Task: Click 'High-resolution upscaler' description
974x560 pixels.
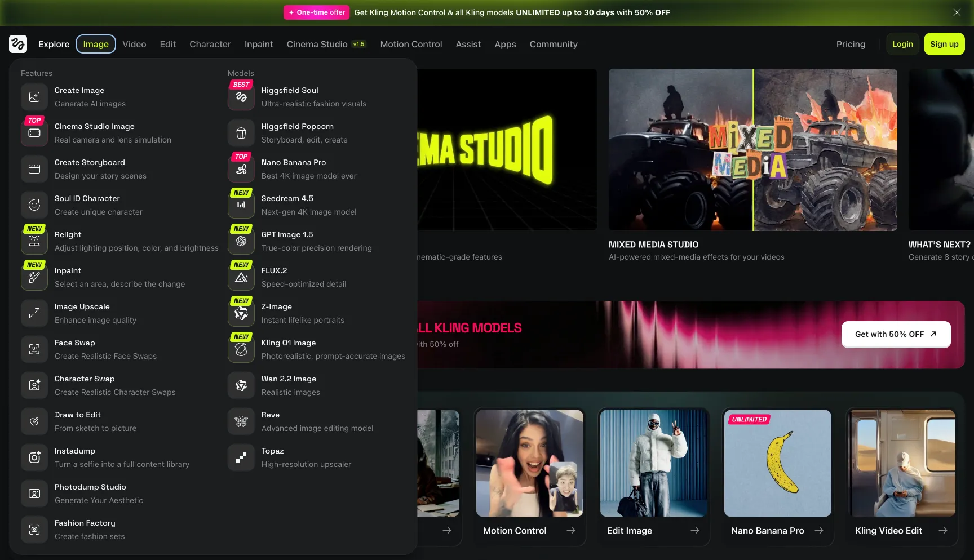Action: [x=306, y=464]
